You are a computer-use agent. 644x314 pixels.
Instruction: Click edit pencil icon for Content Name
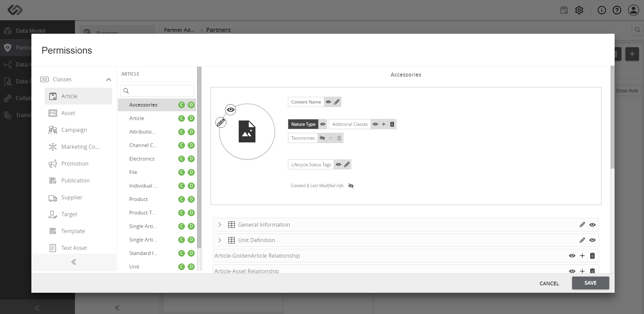337,102
